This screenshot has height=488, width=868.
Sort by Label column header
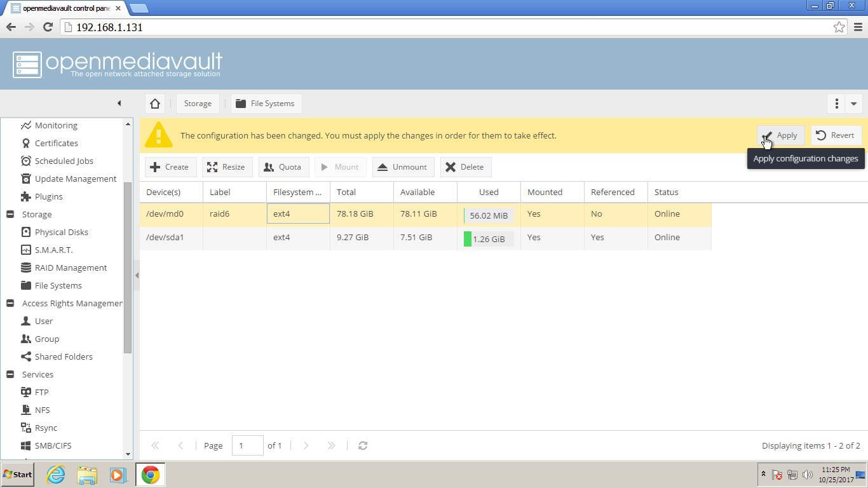[x=235, y=192]
